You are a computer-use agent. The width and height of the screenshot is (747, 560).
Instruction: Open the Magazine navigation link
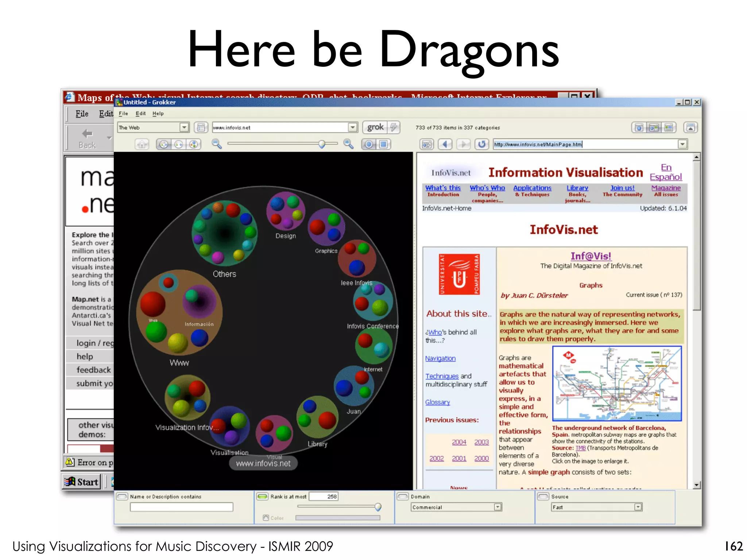click(666, 188)
